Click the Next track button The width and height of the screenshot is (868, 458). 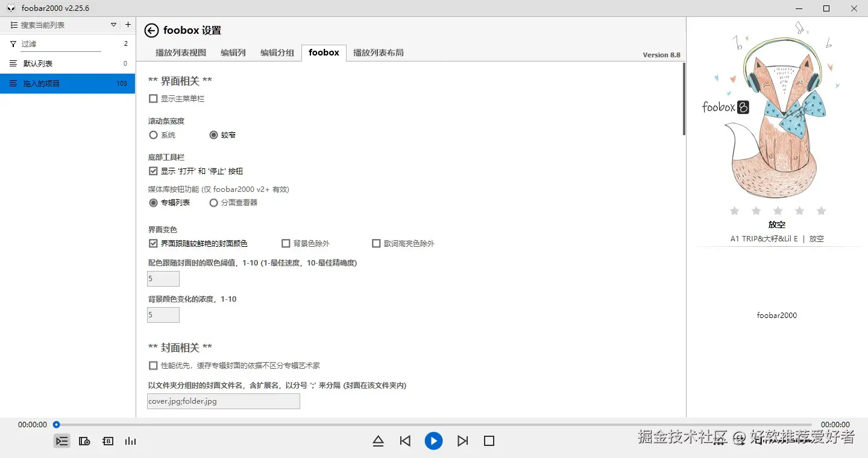point(462,441)
